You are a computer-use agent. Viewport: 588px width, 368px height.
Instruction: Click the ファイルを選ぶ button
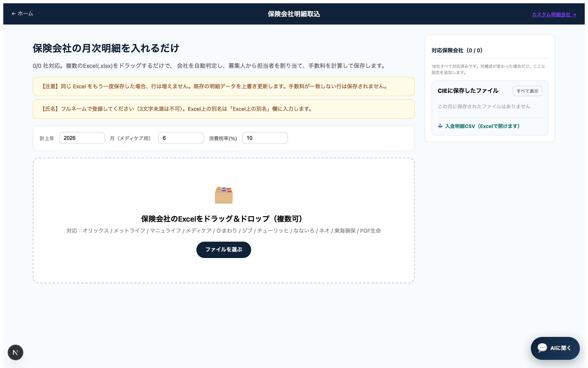[224, 250]
